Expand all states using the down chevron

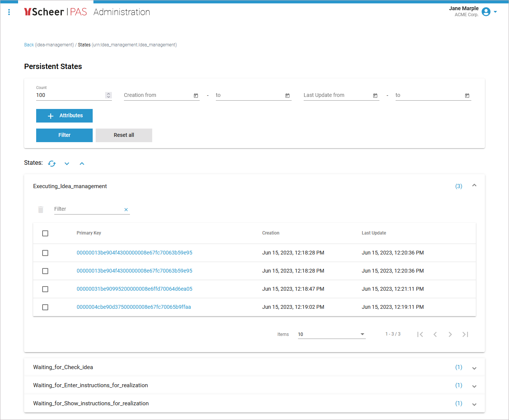(67, 164)
